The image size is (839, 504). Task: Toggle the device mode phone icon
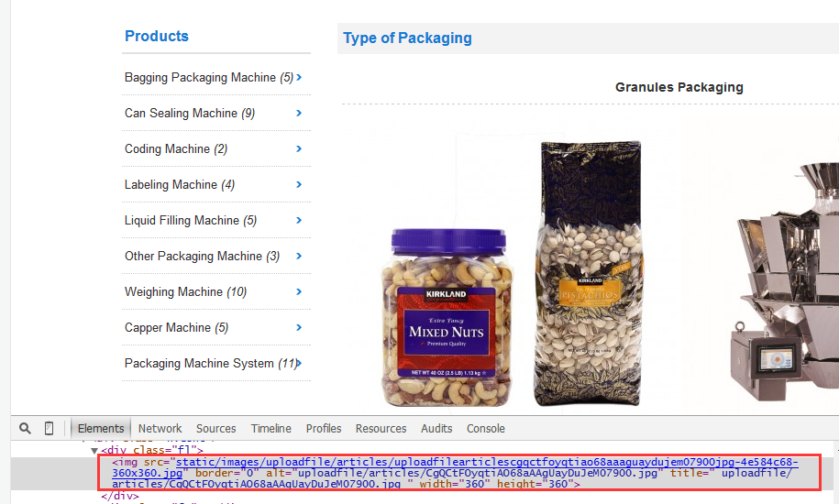click(x=49, y=428)
